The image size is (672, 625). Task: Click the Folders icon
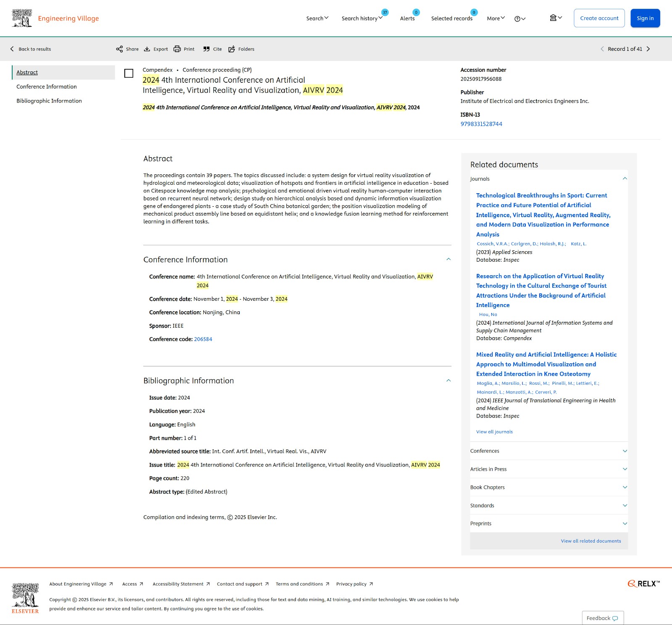pos(231,49)
